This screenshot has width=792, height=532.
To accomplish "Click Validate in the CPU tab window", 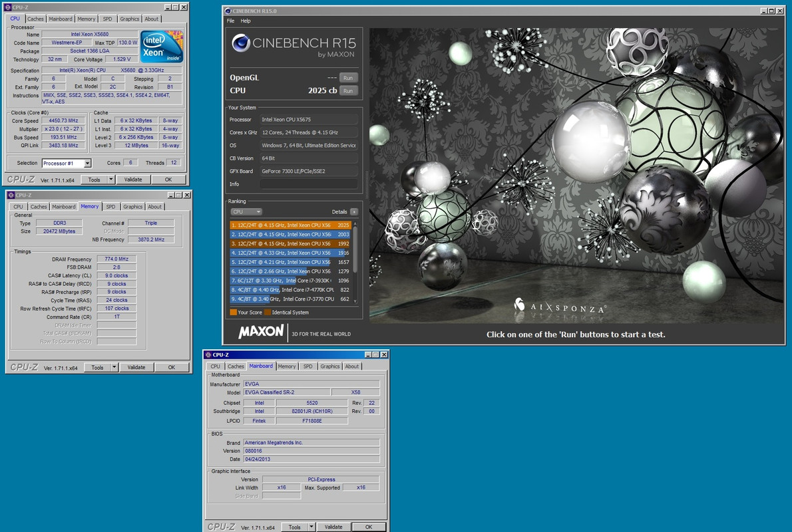I will [x=133, y=180].
